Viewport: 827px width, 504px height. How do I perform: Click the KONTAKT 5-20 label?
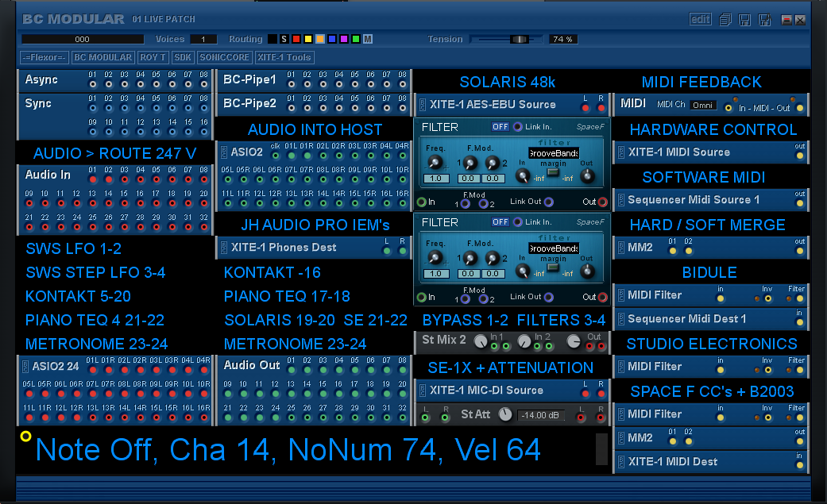[78, 296]
